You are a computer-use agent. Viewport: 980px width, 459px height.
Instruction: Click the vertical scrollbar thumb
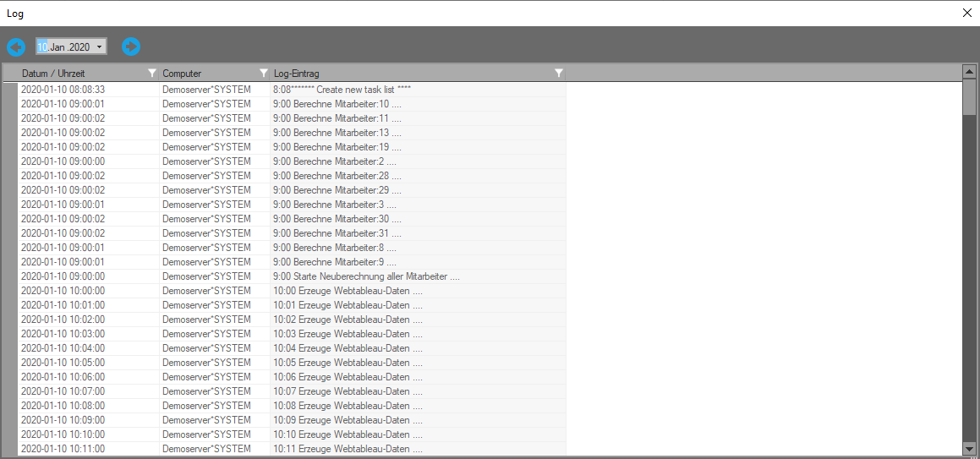point(969,97)
